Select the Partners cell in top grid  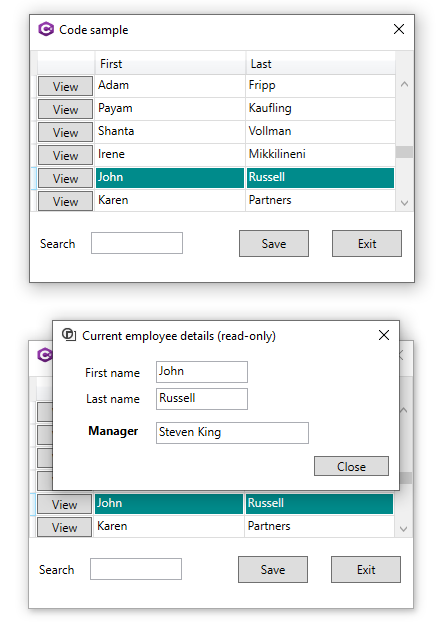[x=320, y=200]
